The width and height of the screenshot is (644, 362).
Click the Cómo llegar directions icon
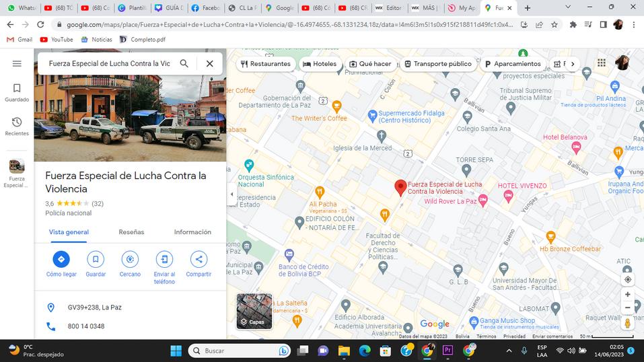(61, 259)
